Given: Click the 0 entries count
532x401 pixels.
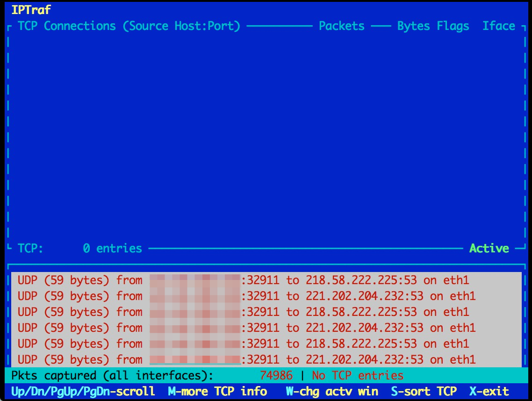Looking at the screenshot, I should (112, 248).
